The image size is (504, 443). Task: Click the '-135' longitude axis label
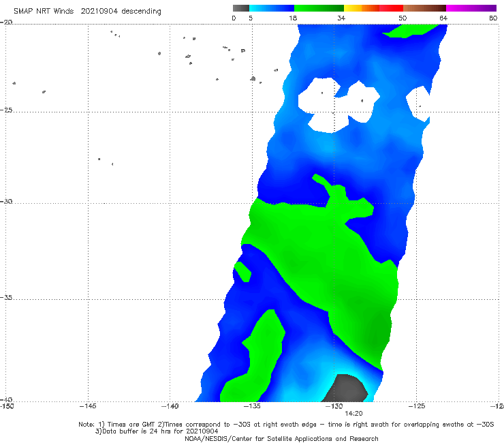[x=252, y=406]
